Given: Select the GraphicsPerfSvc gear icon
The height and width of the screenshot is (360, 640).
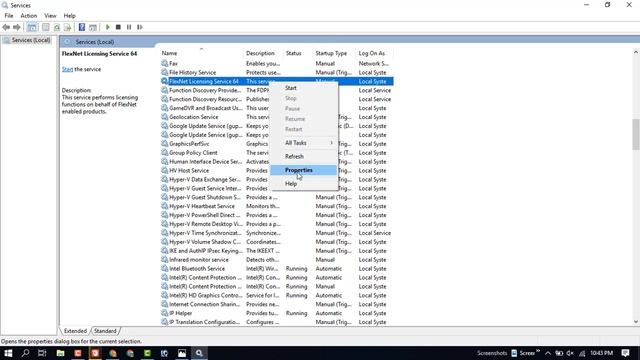Looking at the screenshot, I should click(x=164, y=144).
